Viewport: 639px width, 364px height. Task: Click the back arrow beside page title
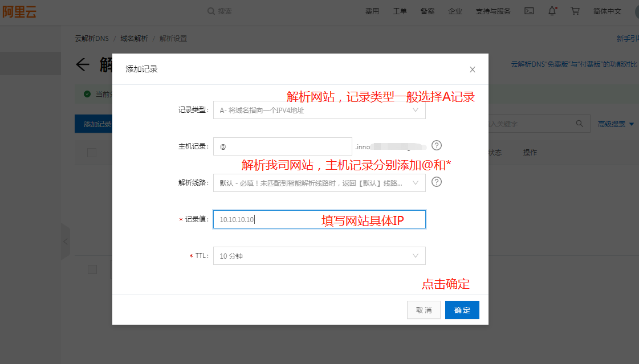pos(83,64)
